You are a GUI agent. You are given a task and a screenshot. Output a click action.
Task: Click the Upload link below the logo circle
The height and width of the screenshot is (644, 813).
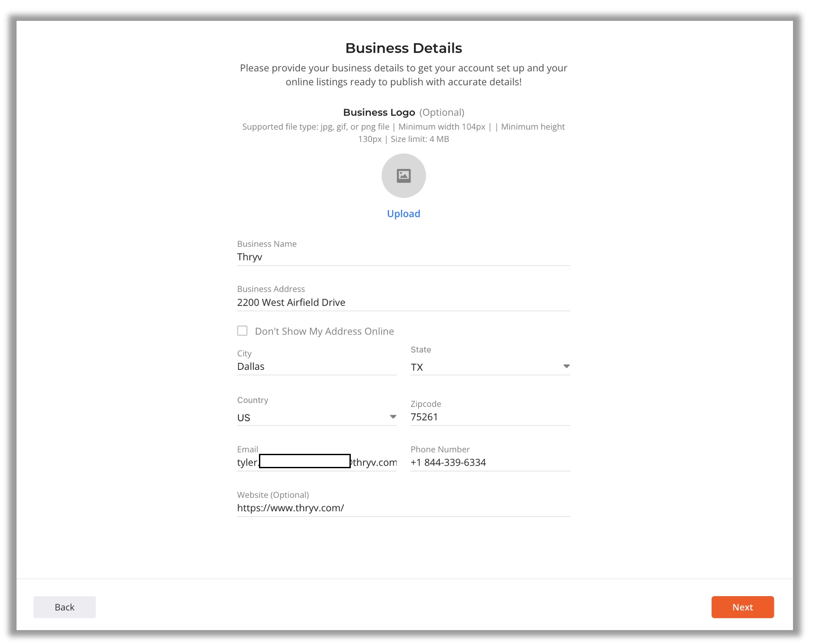click(403, 213)
